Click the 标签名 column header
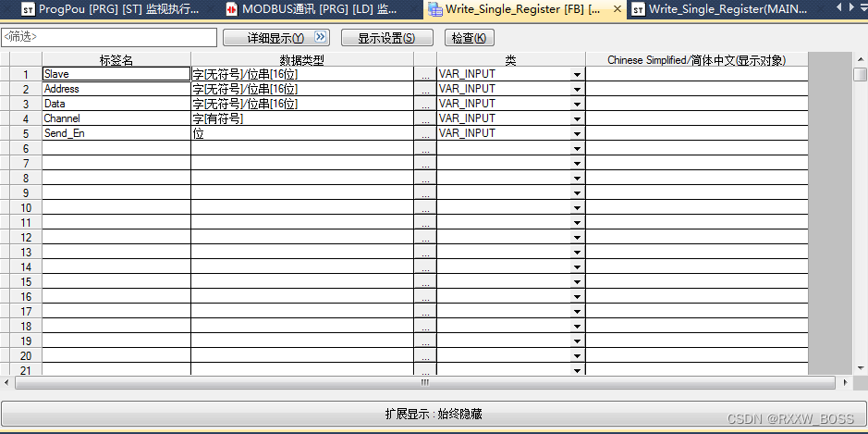Image resolution: width=868 pixels, height=434 pixels. [116, 59]
